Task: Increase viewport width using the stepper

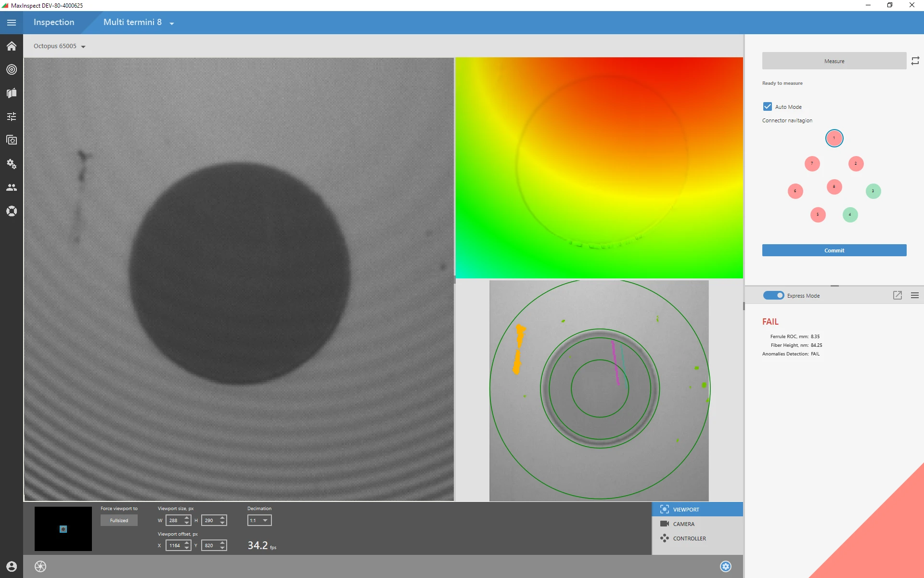Action: coord(187,518)
